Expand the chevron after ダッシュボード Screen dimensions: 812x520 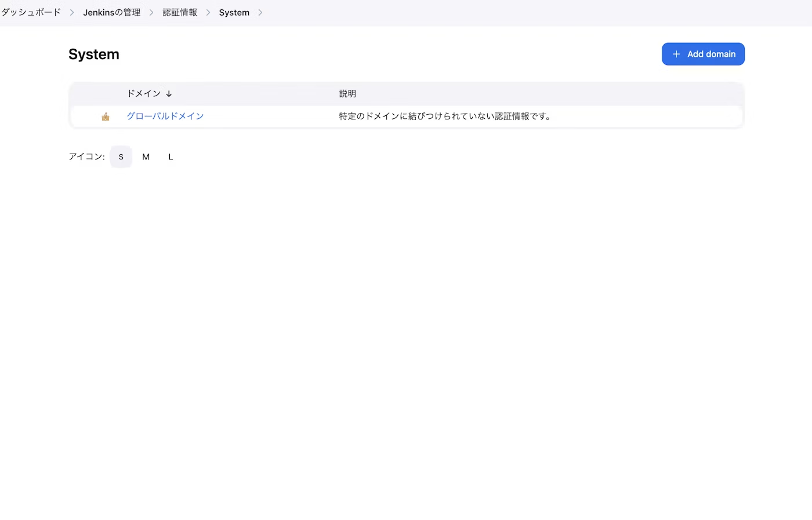(72, 12)
